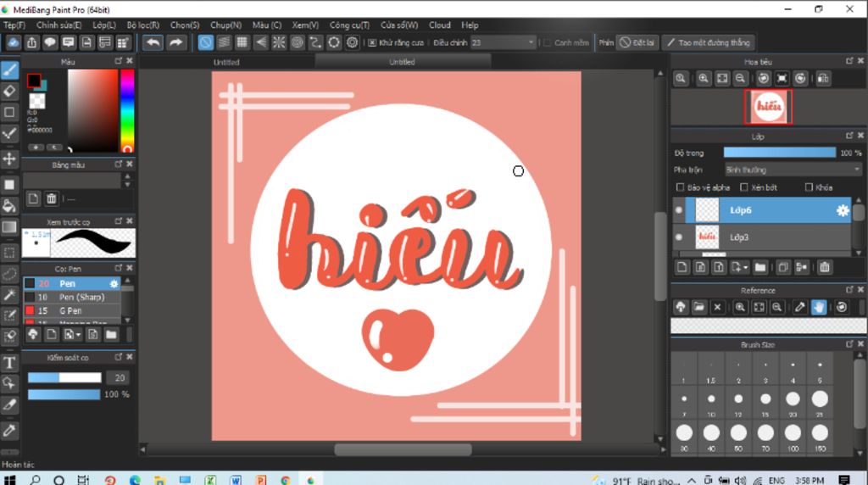This screenshot has height=485, width=868.
Task: Click the horizontal canvas scrollbar
Action: [x=403, y=449]
